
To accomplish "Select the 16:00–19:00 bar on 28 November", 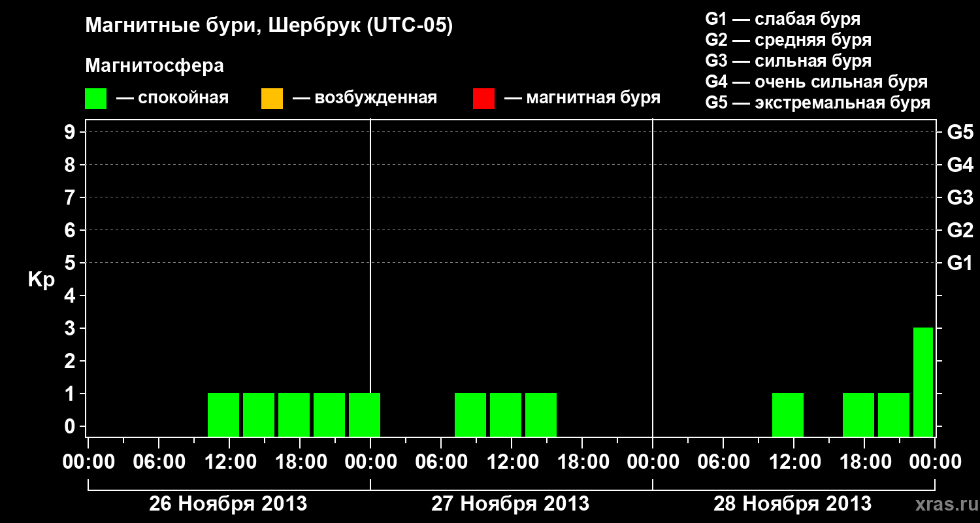I will pos(858,414).
